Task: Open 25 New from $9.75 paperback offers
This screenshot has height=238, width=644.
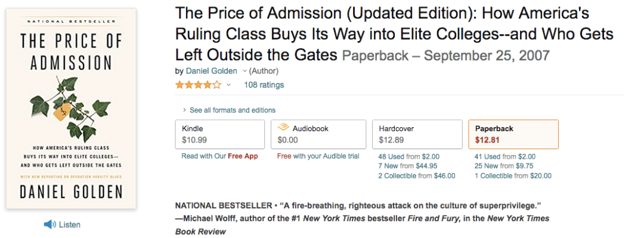Action: point(504,166)
